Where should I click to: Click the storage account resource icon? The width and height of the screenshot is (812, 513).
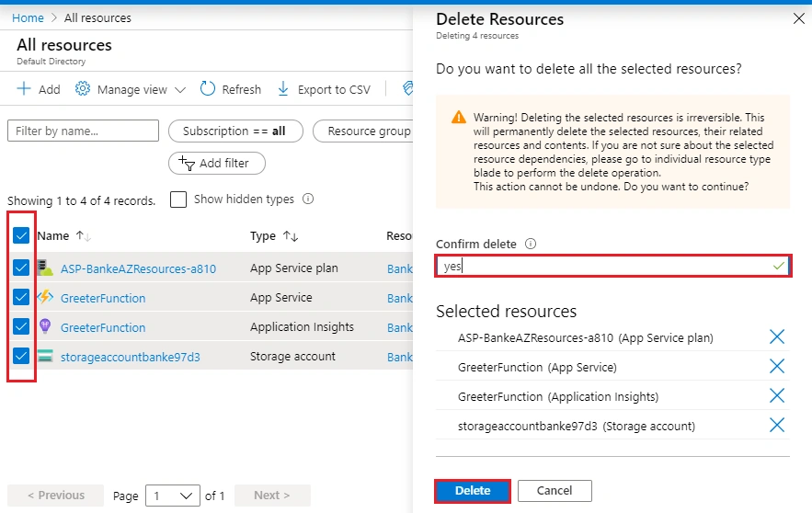45,356
